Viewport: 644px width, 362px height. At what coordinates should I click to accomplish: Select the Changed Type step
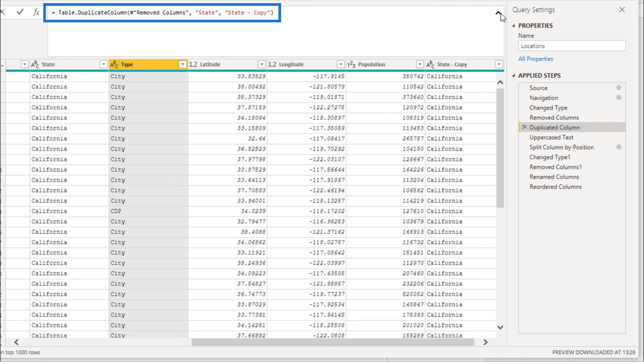[x=548, y=108]
